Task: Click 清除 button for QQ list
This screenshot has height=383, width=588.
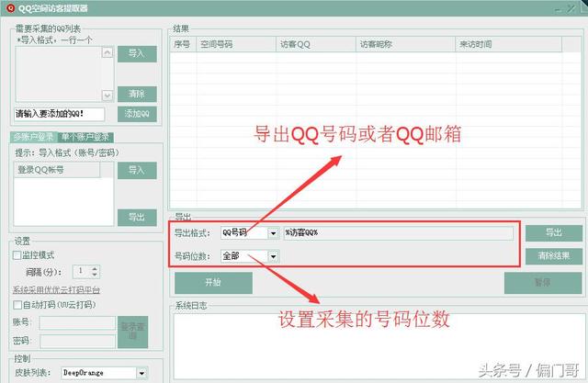Action: [137, 94]
